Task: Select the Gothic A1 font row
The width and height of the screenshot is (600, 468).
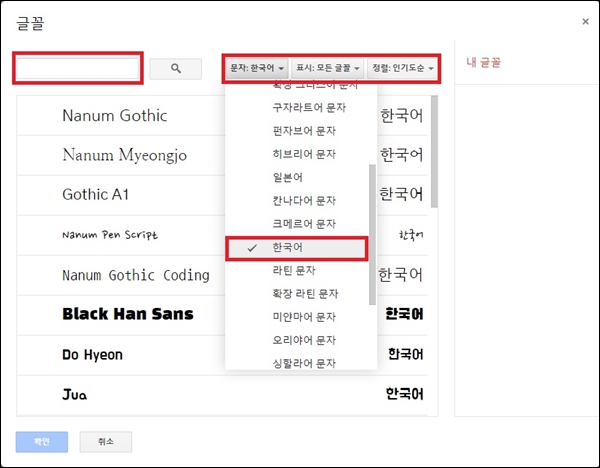Action: (x=222, y=195)
